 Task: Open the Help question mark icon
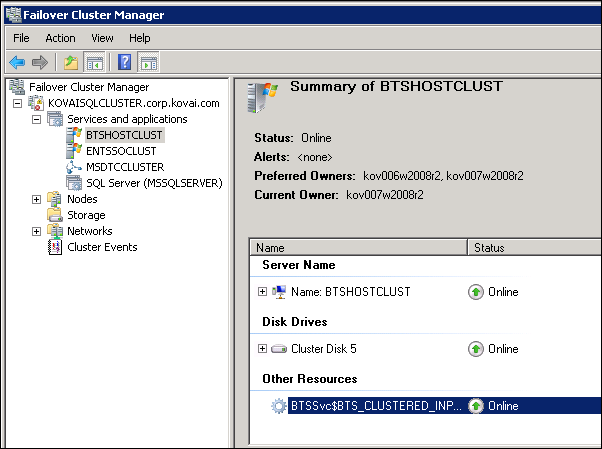(x=124, y=62)
